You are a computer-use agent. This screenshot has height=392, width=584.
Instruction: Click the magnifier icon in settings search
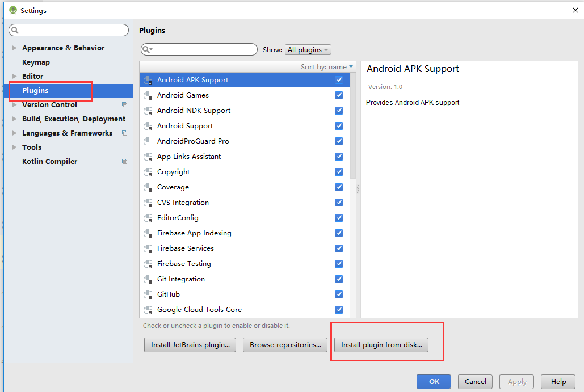15,30
